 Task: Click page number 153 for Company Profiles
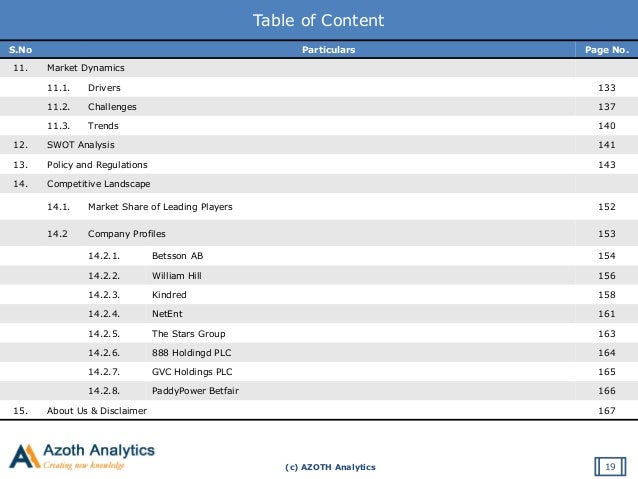(x=607, y=234)
